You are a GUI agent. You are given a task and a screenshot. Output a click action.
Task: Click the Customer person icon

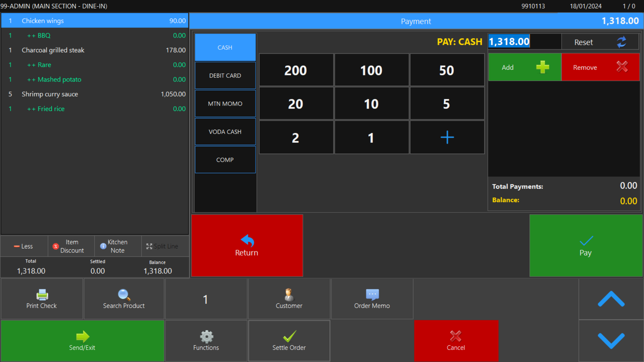tap(289, 295)
